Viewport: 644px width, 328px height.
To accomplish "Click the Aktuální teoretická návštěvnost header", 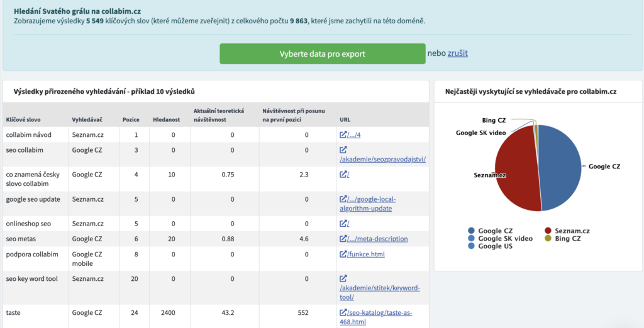I will 218,116.
